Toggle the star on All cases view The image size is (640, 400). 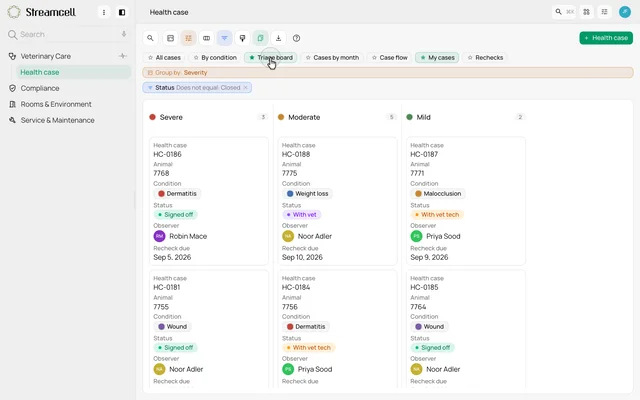150,58
